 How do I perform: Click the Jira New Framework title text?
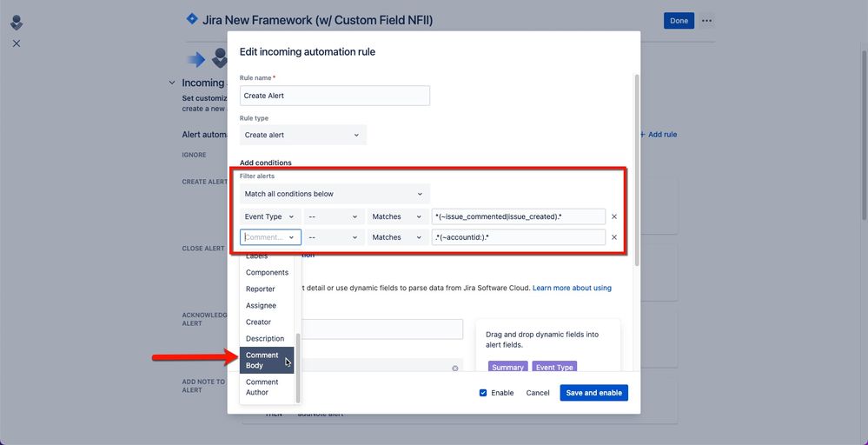pos(317,21)
